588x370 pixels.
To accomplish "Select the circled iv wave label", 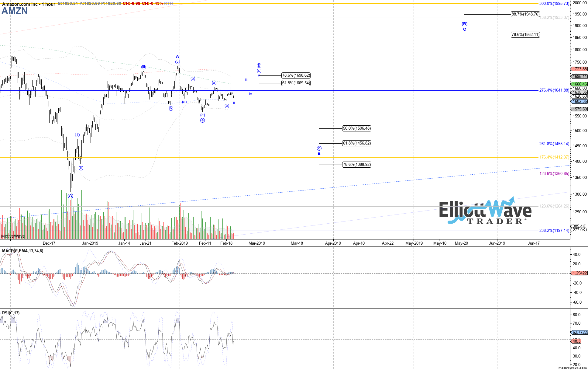I will coord(171,109).
